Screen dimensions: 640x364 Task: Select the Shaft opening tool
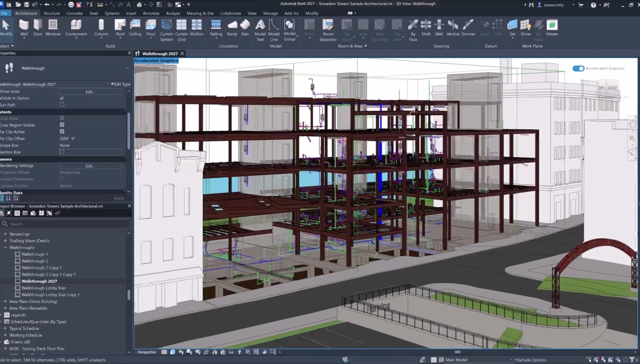(x=426, y=27)
